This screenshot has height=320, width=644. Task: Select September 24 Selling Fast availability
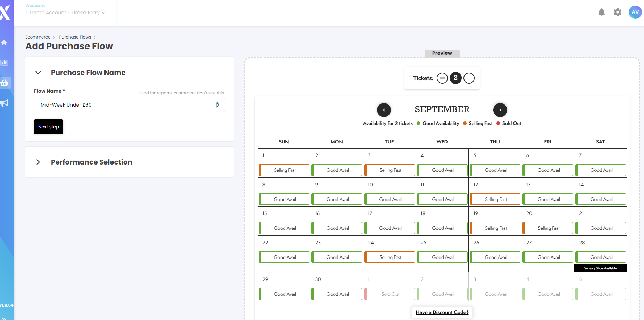[389, 257]
